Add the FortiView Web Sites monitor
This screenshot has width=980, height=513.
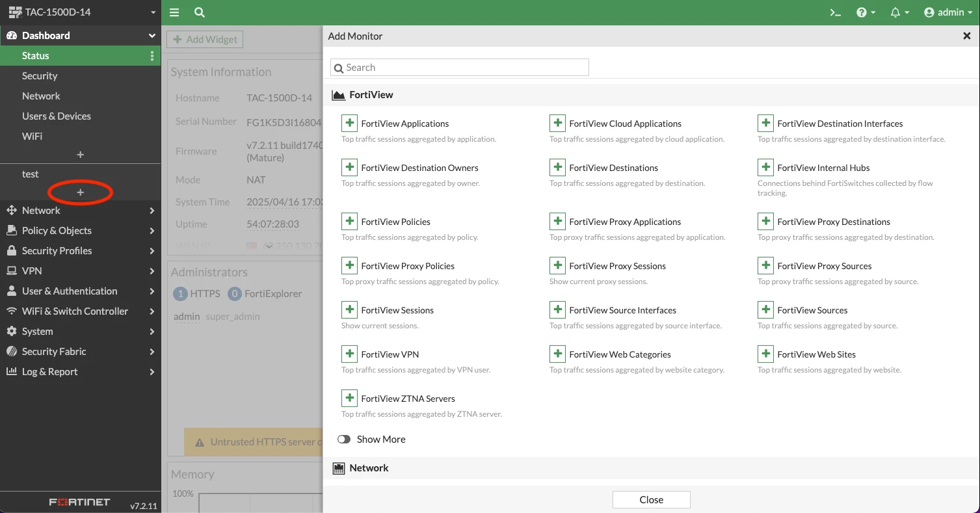[x=765, y=354]
